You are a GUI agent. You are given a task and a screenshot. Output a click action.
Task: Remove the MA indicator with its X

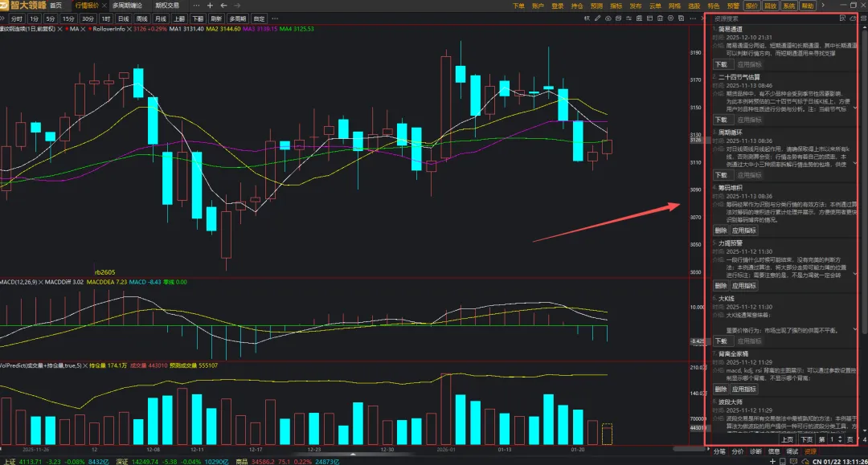83,29
